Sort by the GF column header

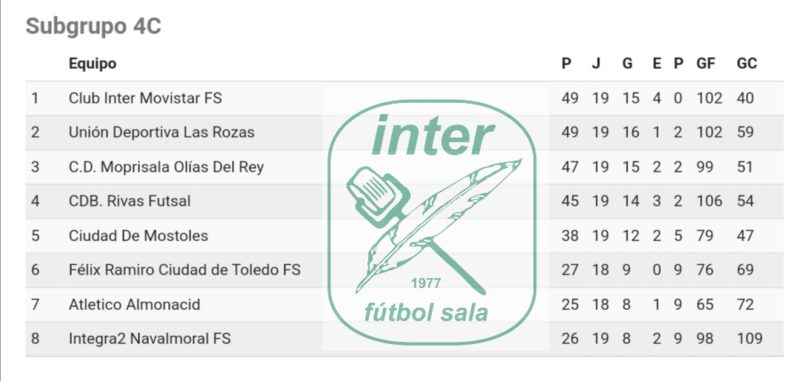(x=706, y=64)
